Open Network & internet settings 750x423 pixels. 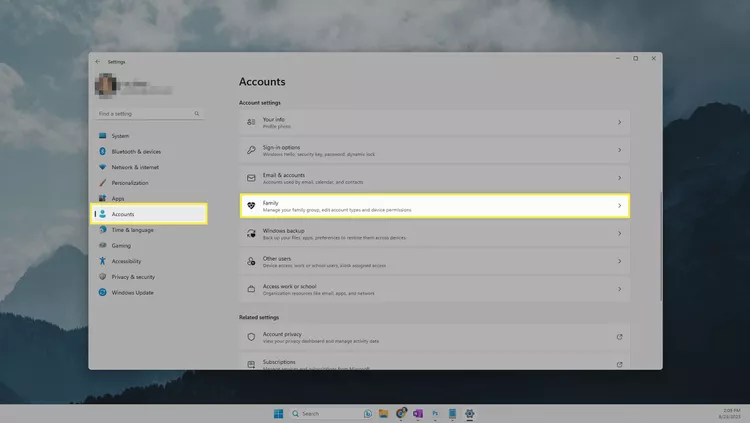[135, 167]
